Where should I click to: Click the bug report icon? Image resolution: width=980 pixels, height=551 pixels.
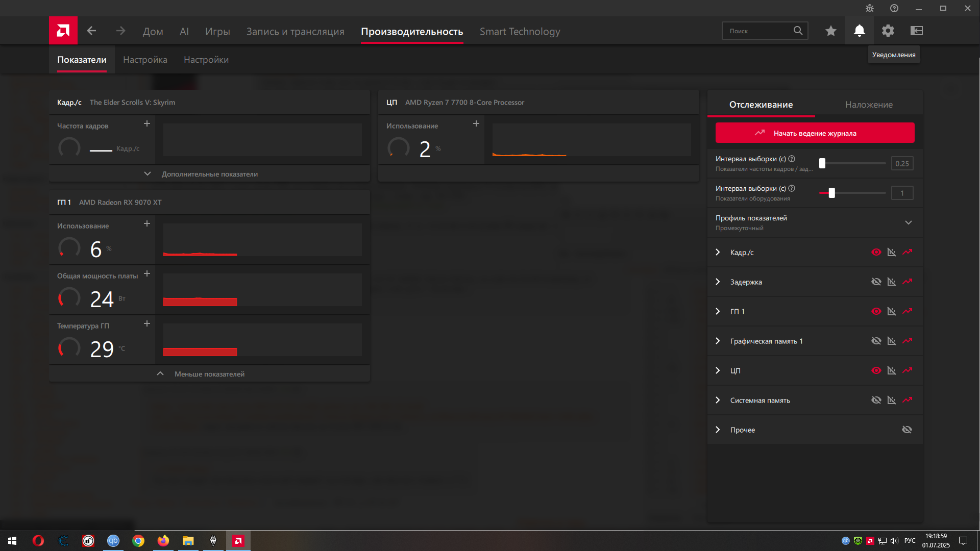[870, 8]
